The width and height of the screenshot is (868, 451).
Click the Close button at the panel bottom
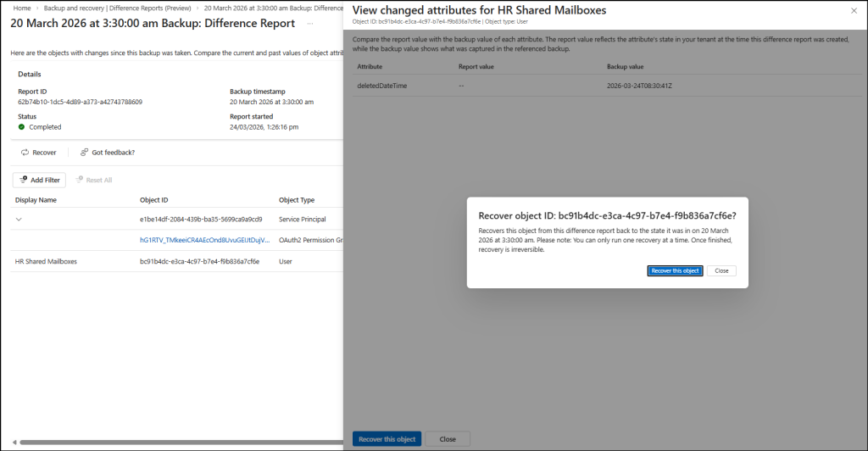pyautogui.click(x=448, y=439)
